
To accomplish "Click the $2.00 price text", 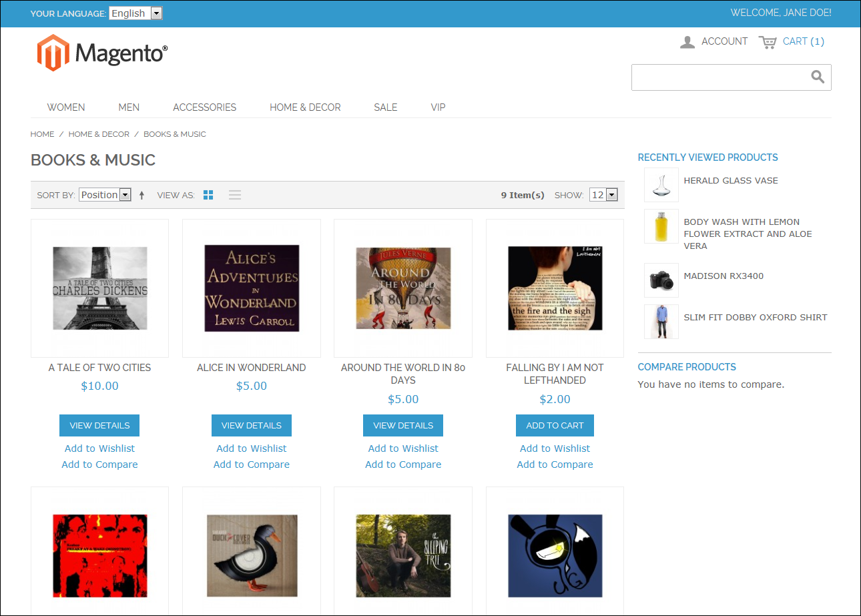I will coord(555,399).
